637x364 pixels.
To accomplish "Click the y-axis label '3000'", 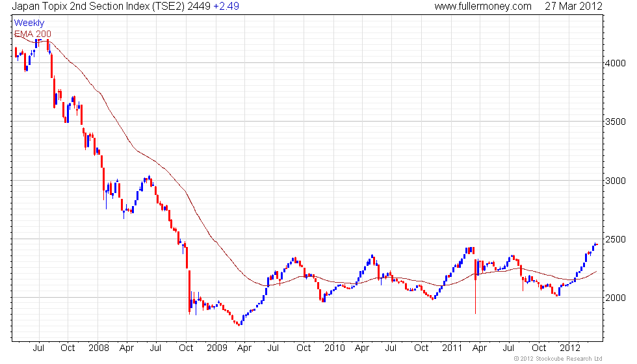I will click(x=616, y=181).
